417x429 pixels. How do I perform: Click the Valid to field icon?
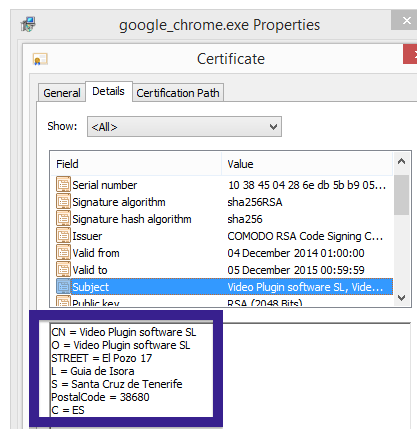pos(63,270)
